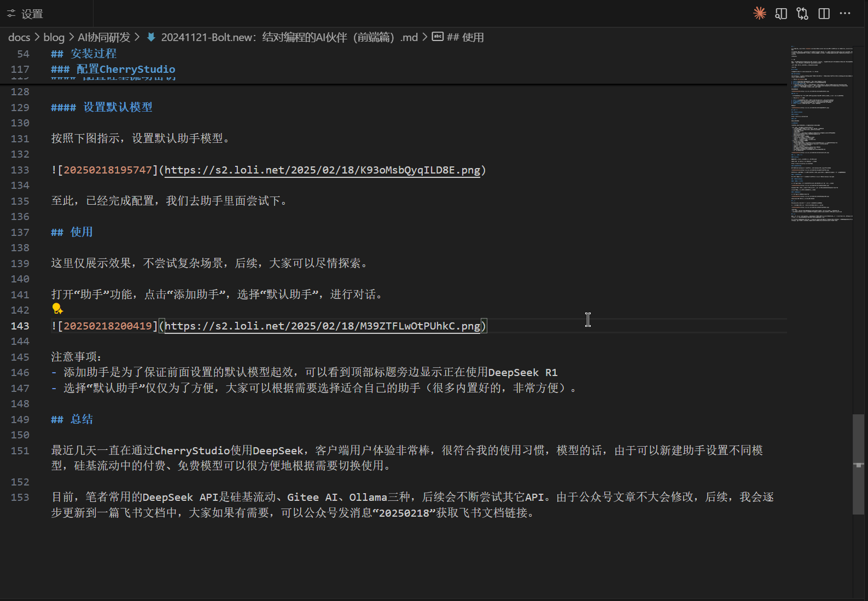Open the M39ZTFLwOtPUhkC.png image link
The width and height of the screenshot is (868, 601).
click(x=322, y=326)
